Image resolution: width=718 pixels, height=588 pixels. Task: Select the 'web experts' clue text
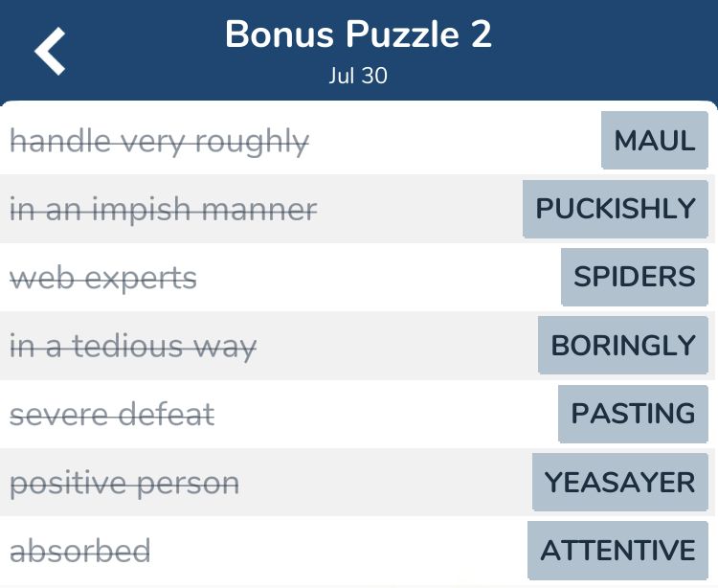click(x=103, y=279)
